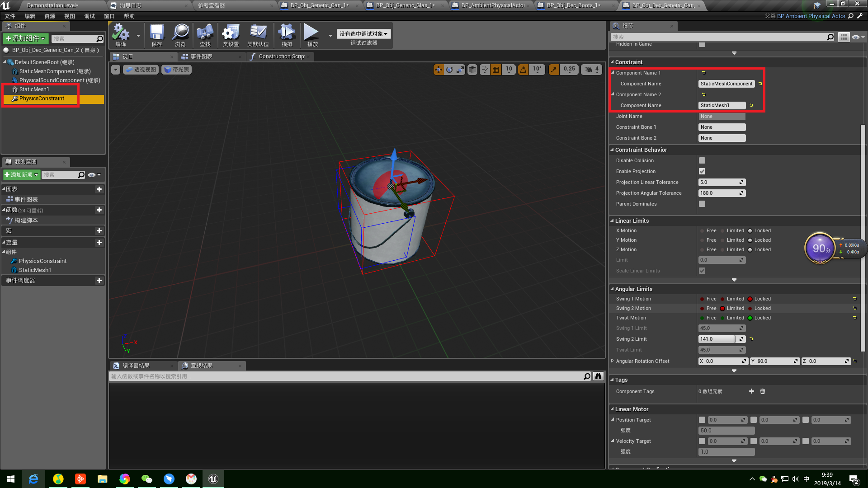
Task: Uncheck the Enable Projection checkbox
Action: click(702, 171)
